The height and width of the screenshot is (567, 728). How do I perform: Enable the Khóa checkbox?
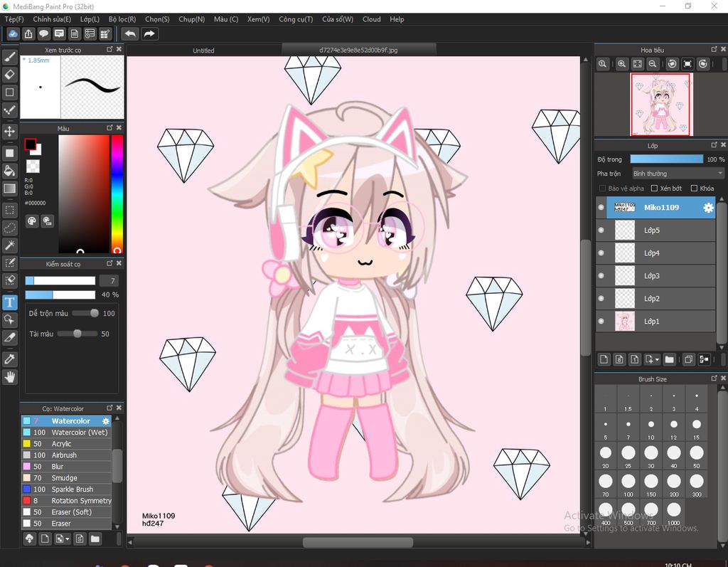pyautogui.click(x=694, y=189)
